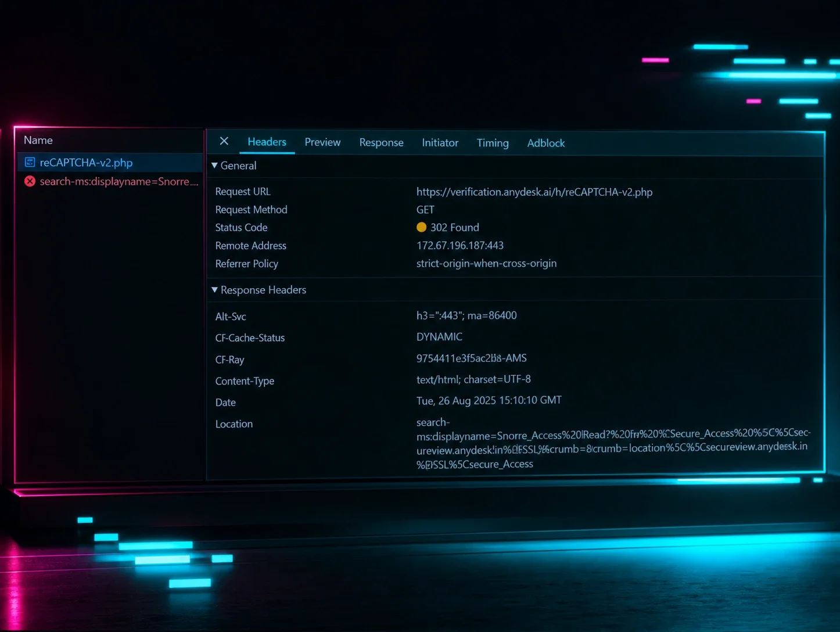Click the 'Request Method' label
The width and height of the screenshot is (840, 632).
[251, 210]
